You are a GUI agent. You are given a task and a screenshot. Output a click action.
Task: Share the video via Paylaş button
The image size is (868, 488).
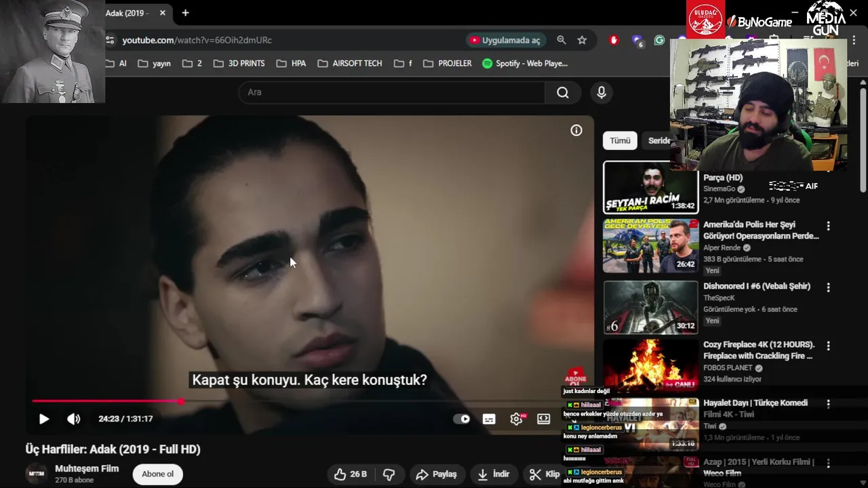pyautogui.click(x=437, y=474)
